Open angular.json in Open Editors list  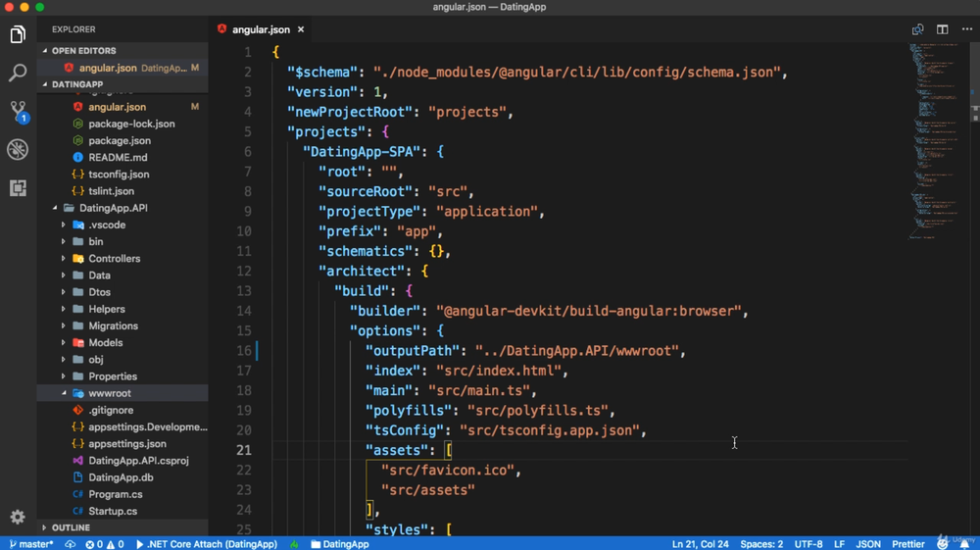tap(122, 68)
